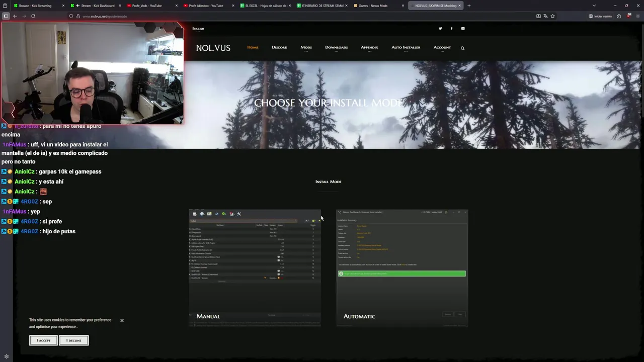The width and height of the screenshot is (644, 362).
Task: Click the red ad-blocker extension icon
Action: (629, 16)
